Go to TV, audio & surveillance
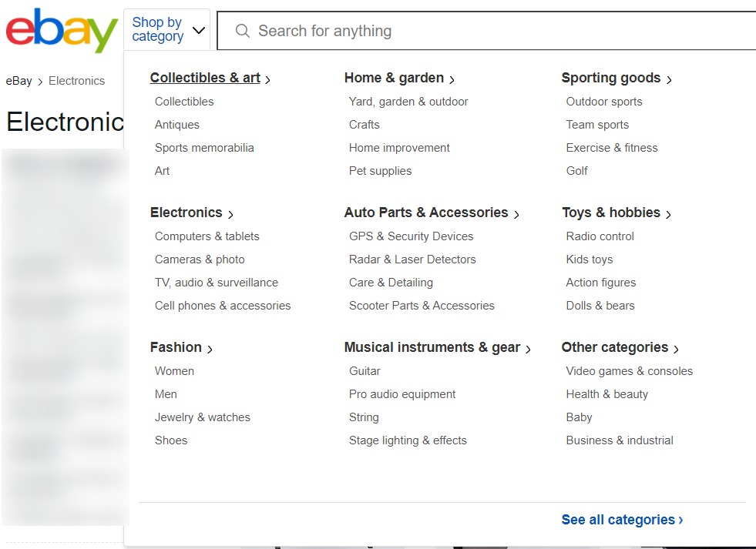The image size is (756, 549). (x=217, y=283)
